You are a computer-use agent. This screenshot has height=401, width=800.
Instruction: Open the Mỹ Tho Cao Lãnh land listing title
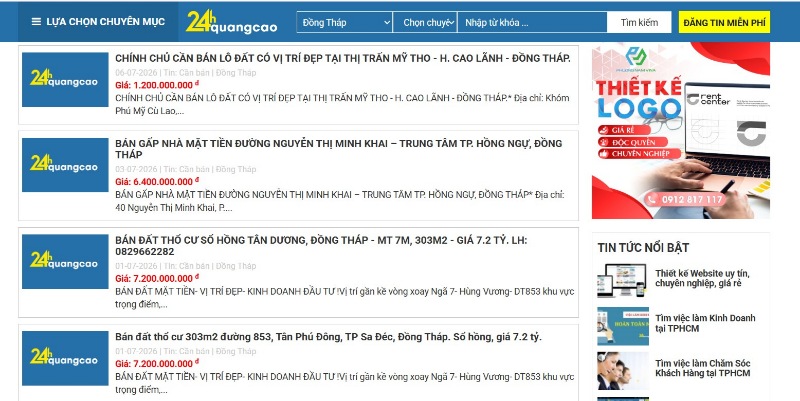pyautogui.click(x=343, y=58)
